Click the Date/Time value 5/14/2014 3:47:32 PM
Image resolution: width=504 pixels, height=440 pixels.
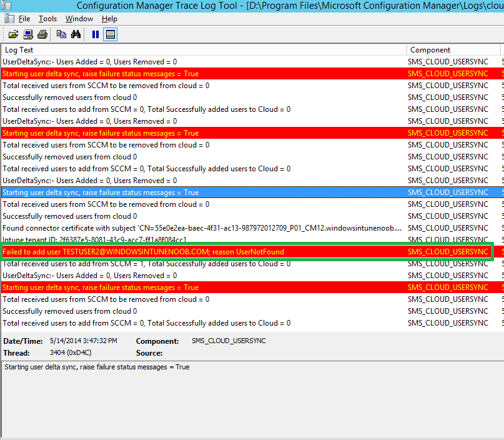pos(84,341)
